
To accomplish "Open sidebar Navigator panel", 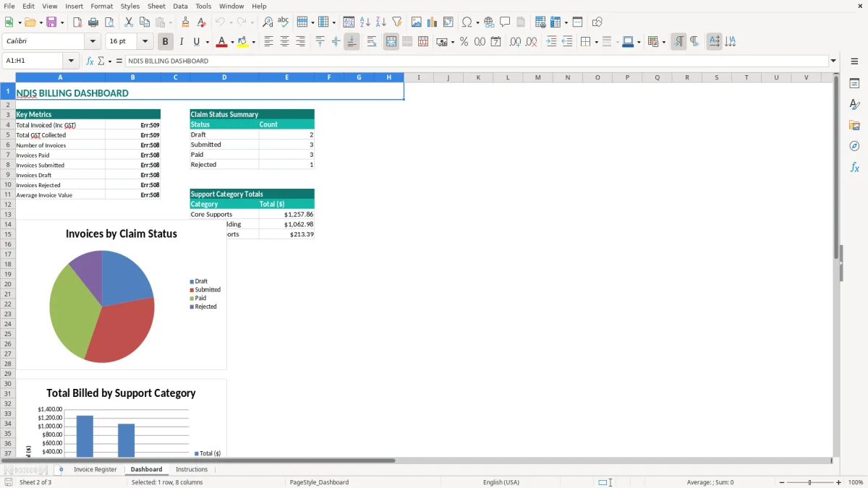I will click(854, 147).
